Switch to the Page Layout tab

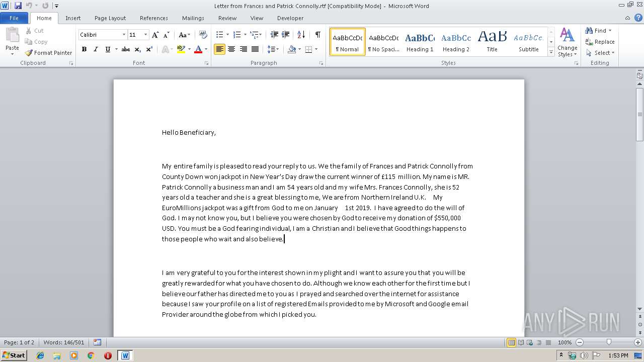[x=110, y=18]
